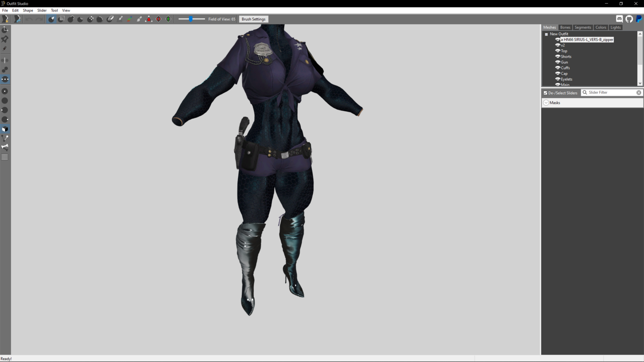Open the Shape menu
Viewport: 644px width, 362px height.
tap(28, 10)
